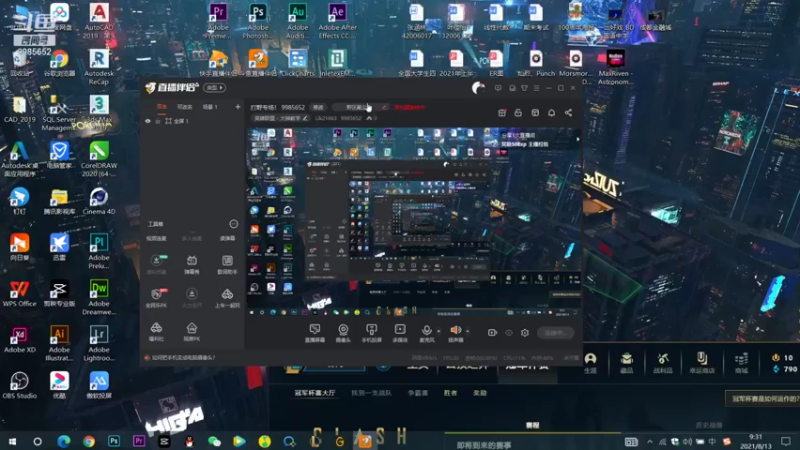
Task: Open the settings gear in bottom bar
Action: point(524,333)
